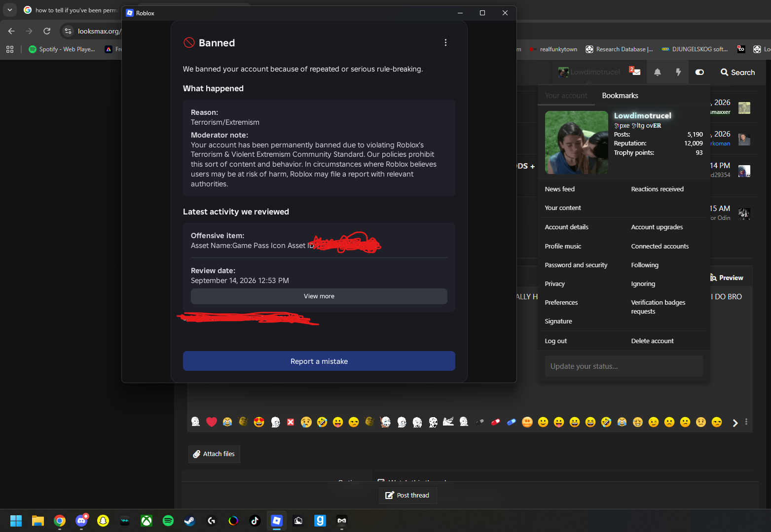Viewport: 771px width, 532px height.
Task: Insert the heart-eyes emoji
Action: point(259,422)
